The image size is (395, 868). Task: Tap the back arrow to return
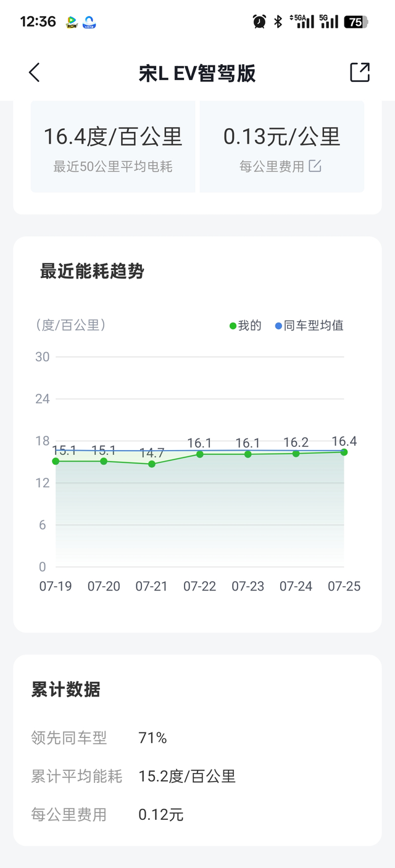pyautogui.click(x=34, y=73)
